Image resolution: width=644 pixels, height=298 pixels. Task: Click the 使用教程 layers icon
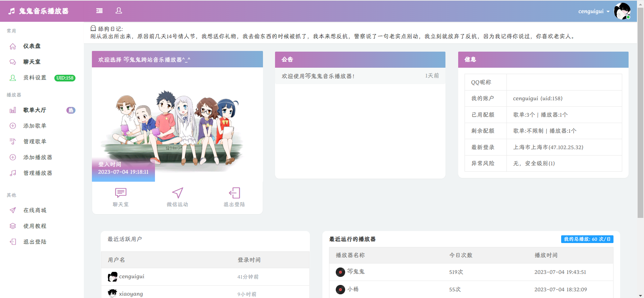point(13,226)
